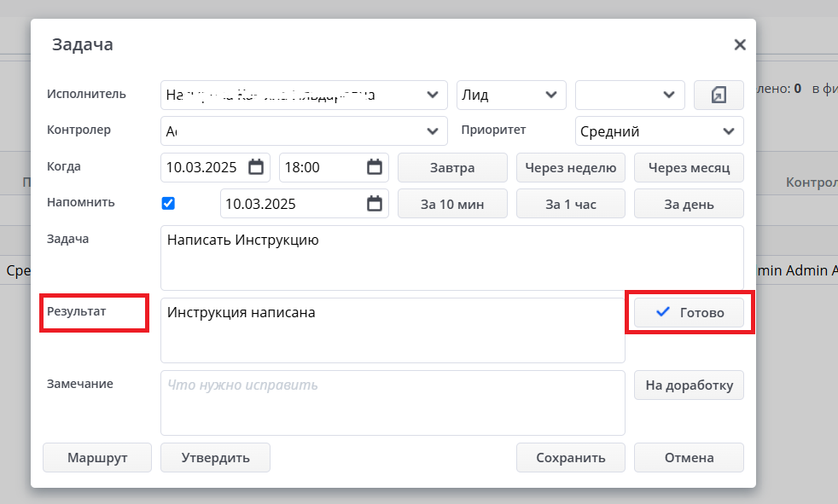This screenshot has height=504, width=838.
Task: Click into the Задача text area 'Написать Инструкцию'
Action: 452,258
